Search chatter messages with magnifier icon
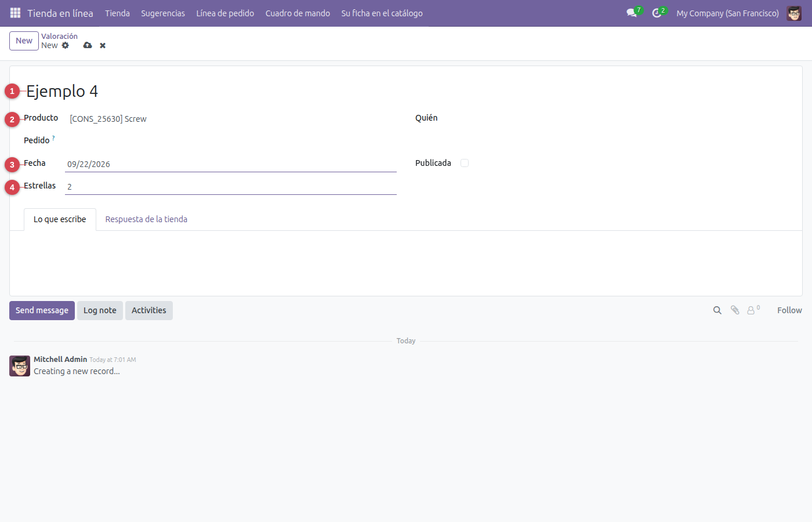 pos(717,310)
